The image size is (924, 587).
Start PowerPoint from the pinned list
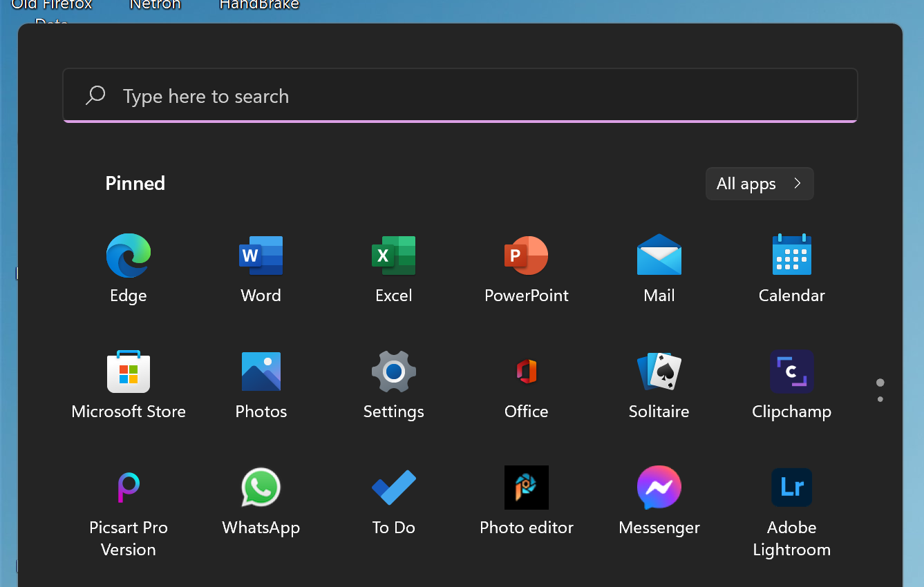tap(527, 269)
